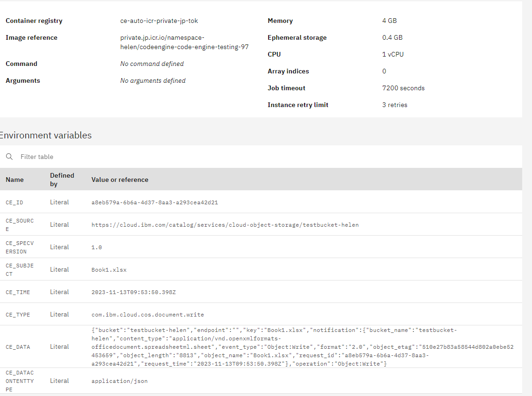Click the Image reference label
Viewport: 532px width, 396px height.
[31, 37]
